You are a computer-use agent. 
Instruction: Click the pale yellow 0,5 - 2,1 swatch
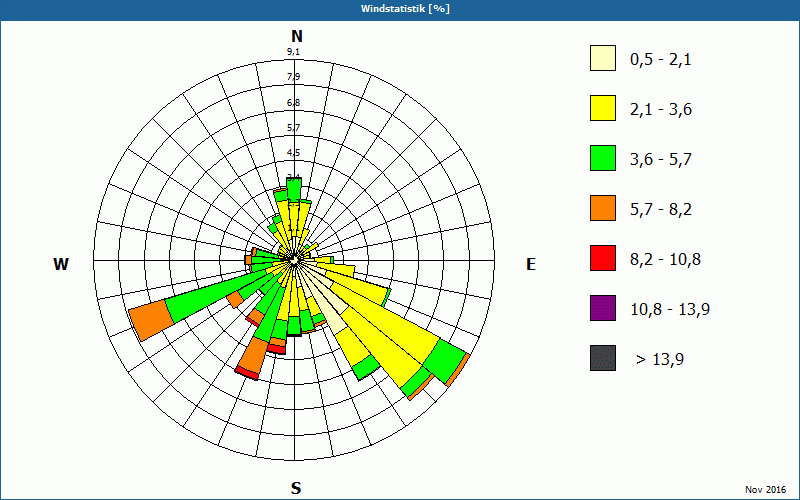(603, 58)
